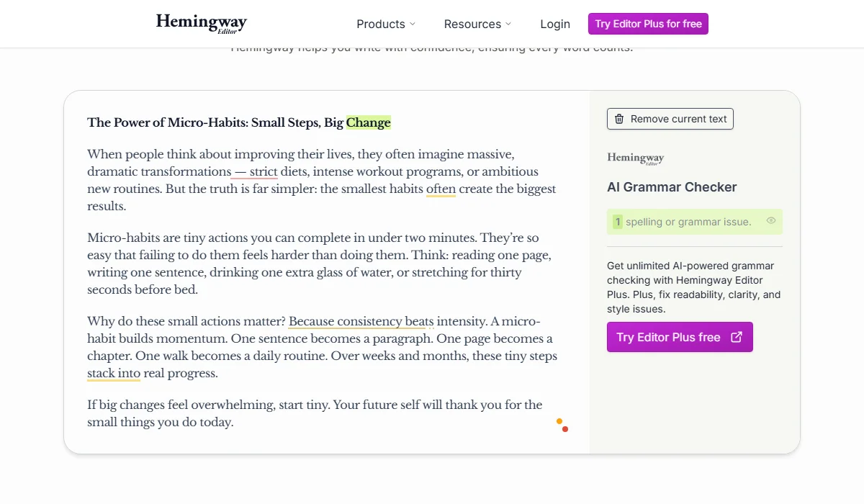Screen dimensions: 864x504
Task: Click the 'Try Editor Plus free' sidebar button
Action: pos(680,336)
